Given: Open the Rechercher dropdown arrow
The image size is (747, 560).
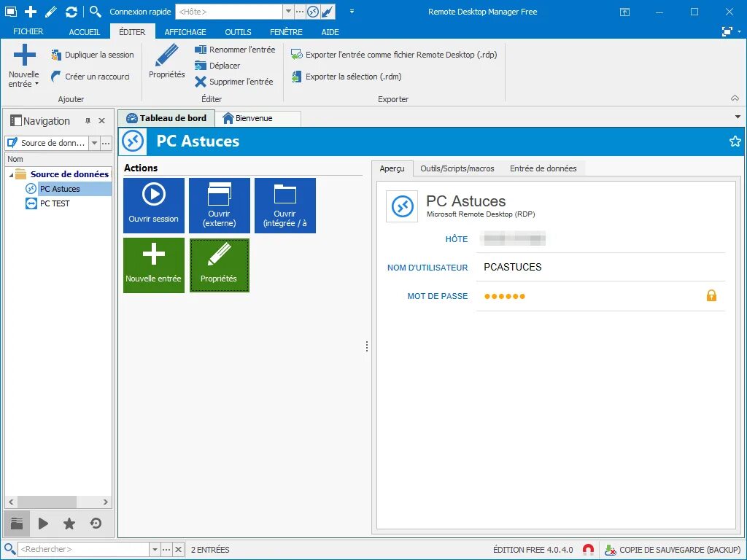Looking at the screenshot, I should 155,550.
